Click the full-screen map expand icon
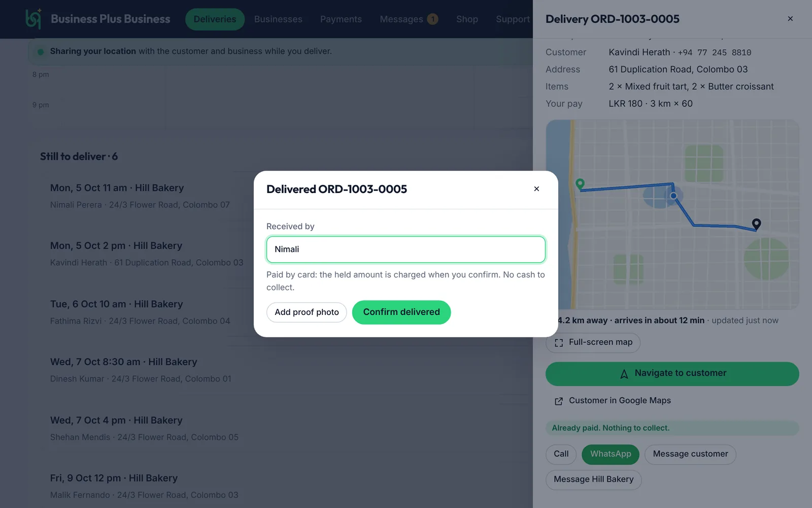This screenshot has height=508, width=812. pos(559,343)
